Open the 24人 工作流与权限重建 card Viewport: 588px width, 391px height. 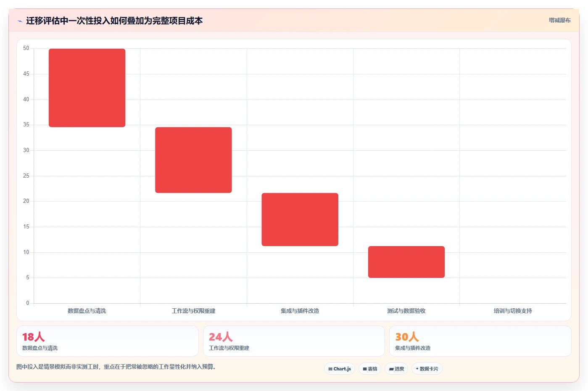coord(294,341)
